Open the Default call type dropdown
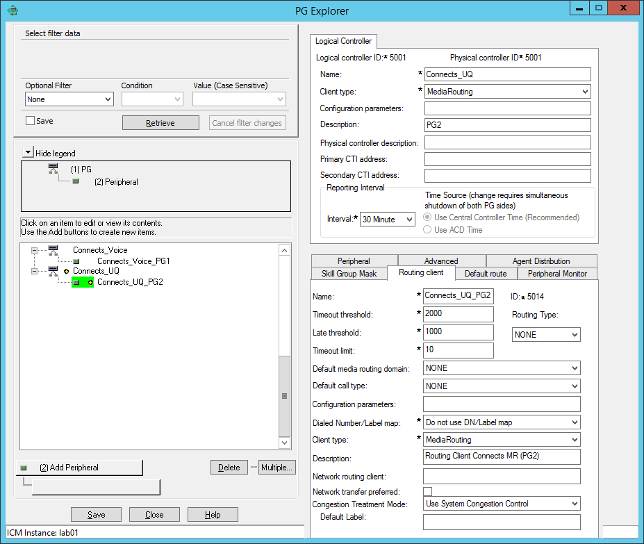The width and height of the screenshot is (644, 544). (x=575, y=386)
